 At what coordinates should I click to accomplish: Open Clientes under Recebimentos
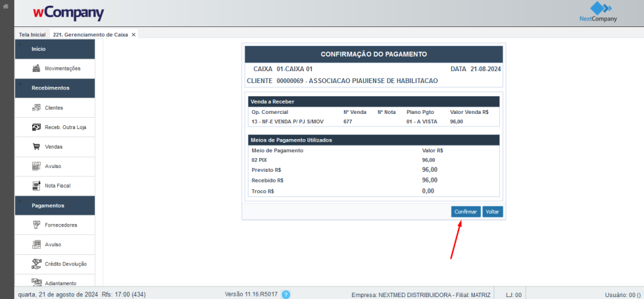[x=53, y=108]
